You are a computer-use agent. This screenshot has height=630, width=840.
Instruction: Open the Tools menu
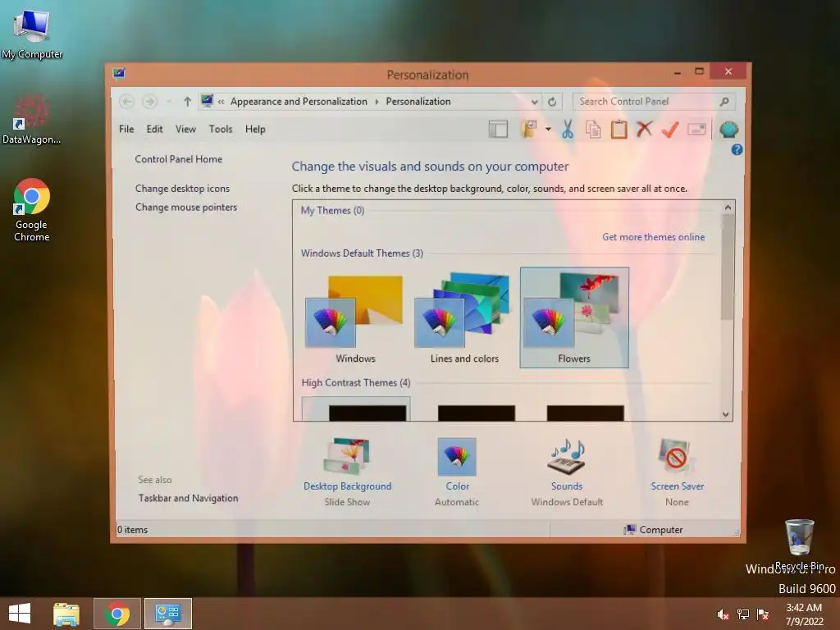point(220,129)
